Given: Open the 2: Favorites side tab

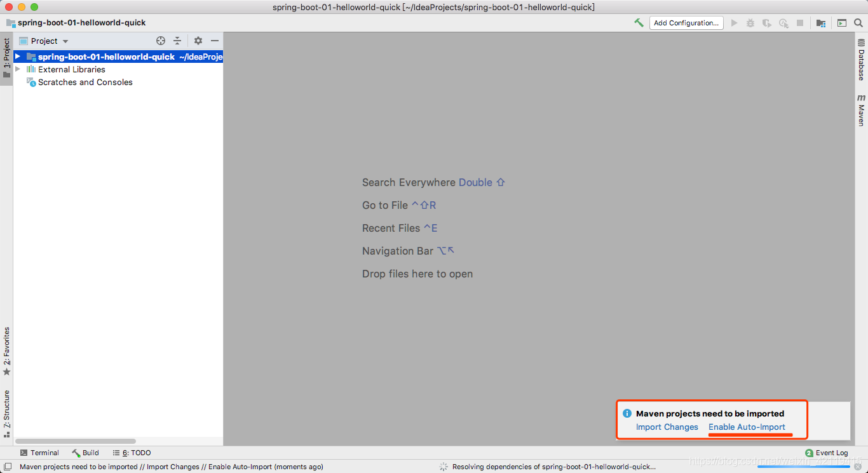Looking at the screenshot, I should pyautogui.click(x=6, y=351).
